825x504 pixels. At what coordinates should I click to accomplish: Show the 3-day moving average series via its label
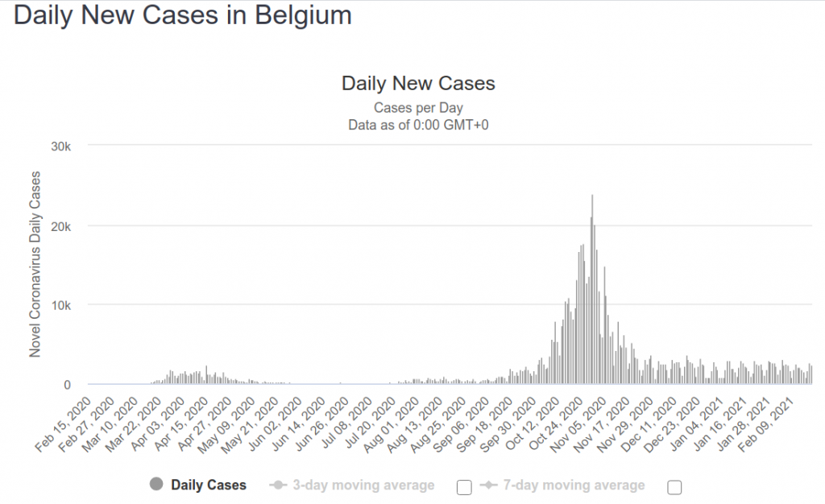[x=363, y=485]
